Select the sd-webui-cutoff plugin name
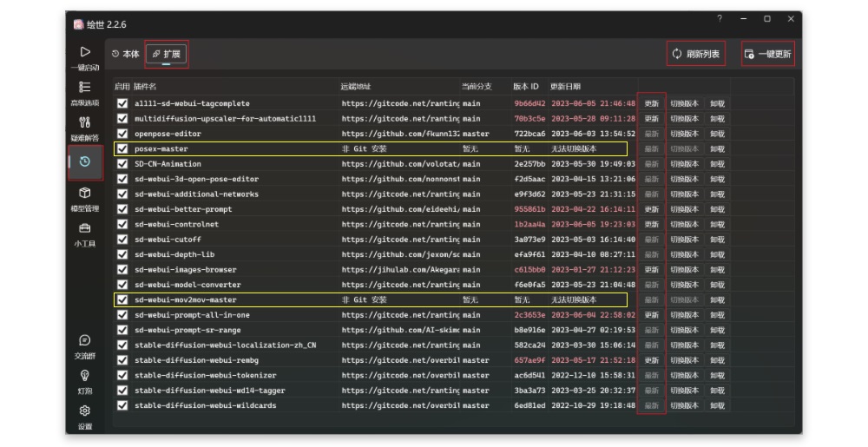 168,240
